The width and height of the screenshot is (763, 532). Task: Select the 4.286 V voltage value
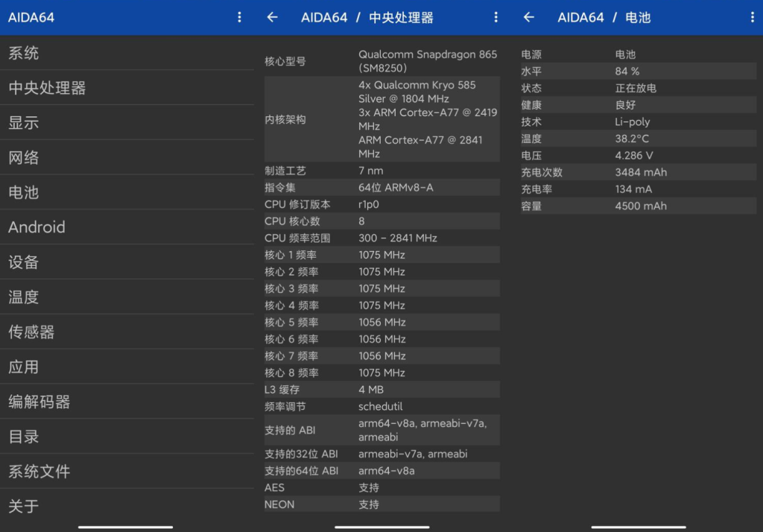tap(633, 156)
